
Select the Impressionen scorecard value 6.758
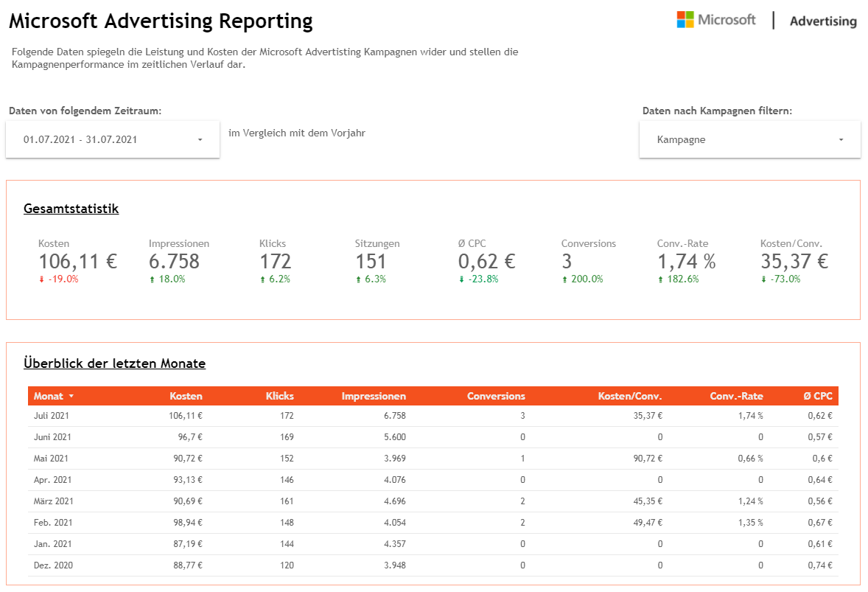[174, 262]
